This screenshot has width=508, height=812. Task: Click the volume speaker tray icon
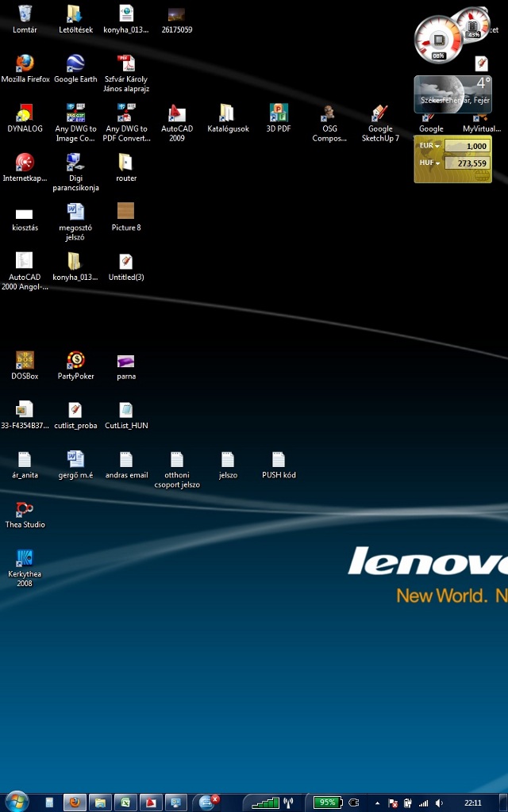[x=439, y=803]
